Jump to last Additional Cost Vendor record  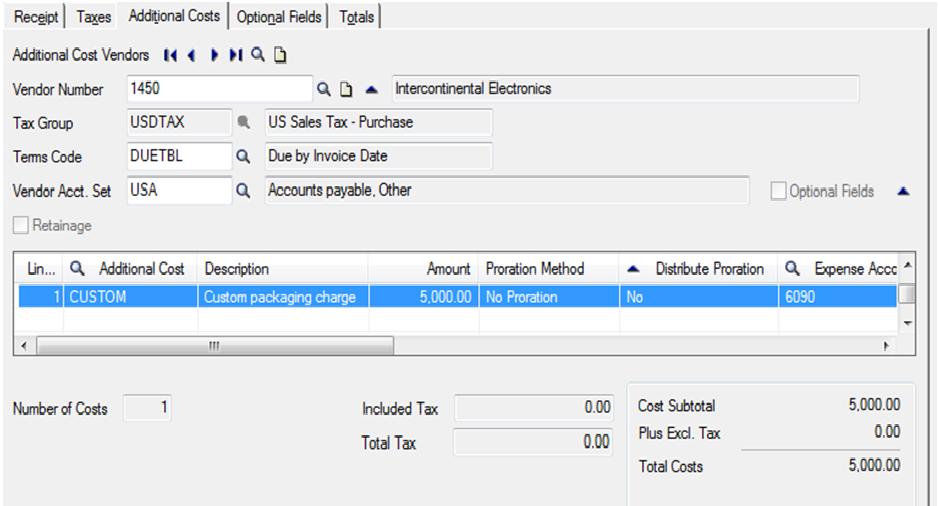pyautogui.click(x=236, y=55)
